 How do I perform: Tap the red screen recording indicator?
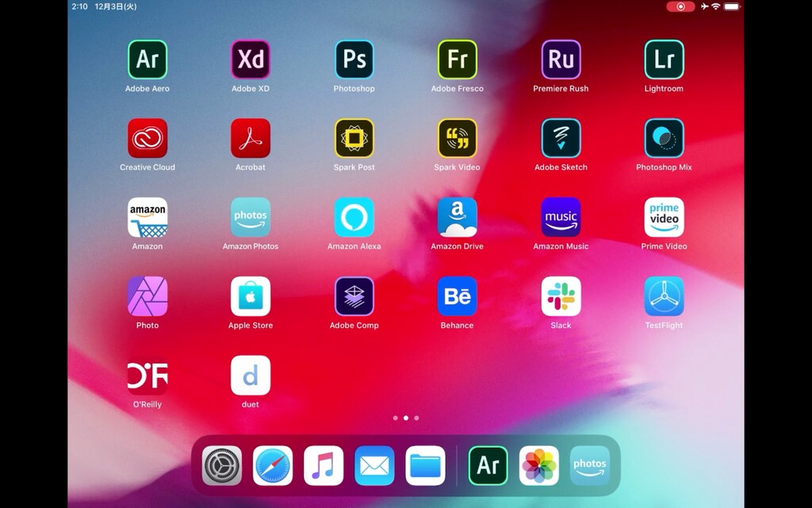coord(680,6)
